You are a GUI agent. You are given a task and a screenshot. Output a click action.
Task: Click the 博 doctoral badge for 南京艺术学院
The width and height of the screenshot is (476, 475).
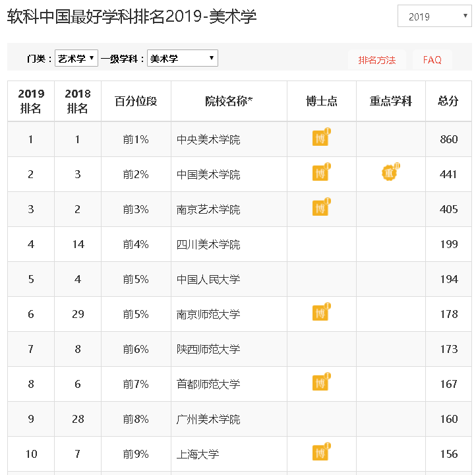tap(321, 207)
